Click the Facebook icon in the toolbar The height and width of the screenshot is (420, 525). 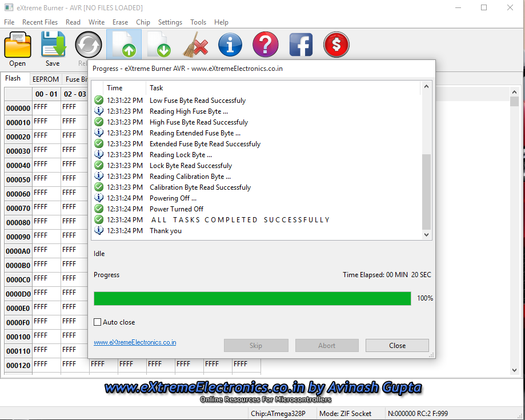click(301, 45)
